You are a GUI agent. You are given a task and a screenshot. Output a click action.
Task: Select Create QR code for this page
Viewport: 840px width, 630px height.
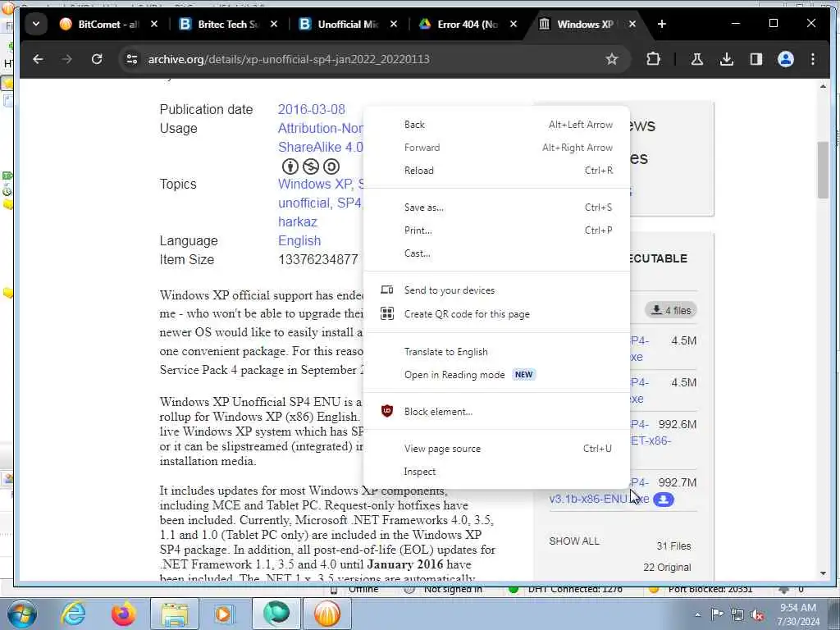pos(496,314)
